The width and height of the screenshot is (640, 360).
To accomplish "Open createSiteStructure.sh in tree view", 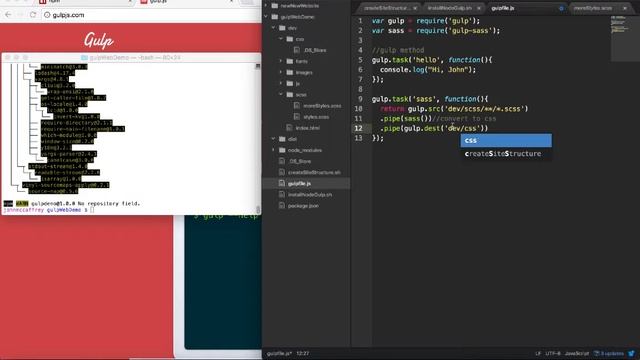I will pos(314,172).
